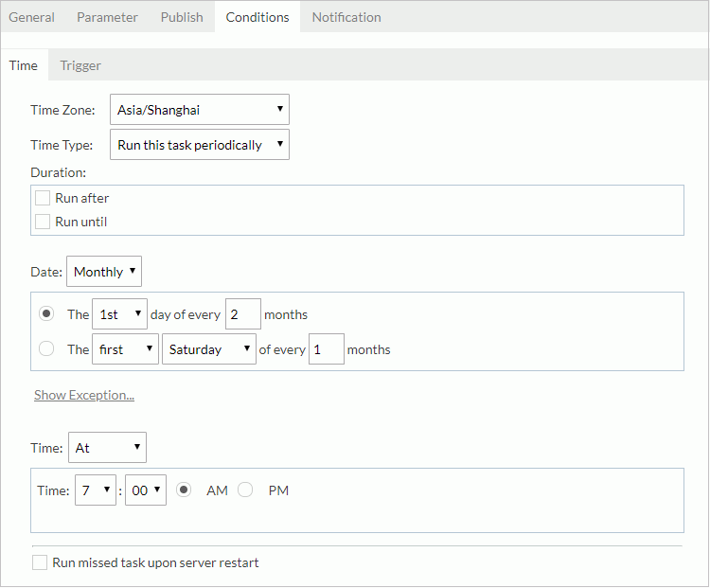The image size is (710, 588).
Task: Expand the Saturday weekday dropdown
Action: point(209,349)
